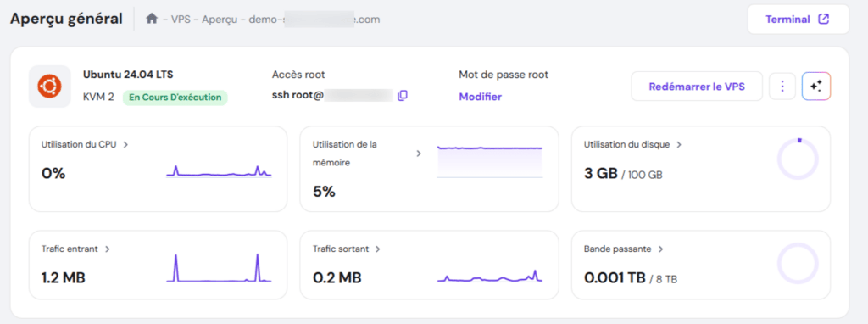Click the Trafic entrant spike chart
Image resolution: width=868 pixels, height=324 pixels.
[x=220, y=267]
